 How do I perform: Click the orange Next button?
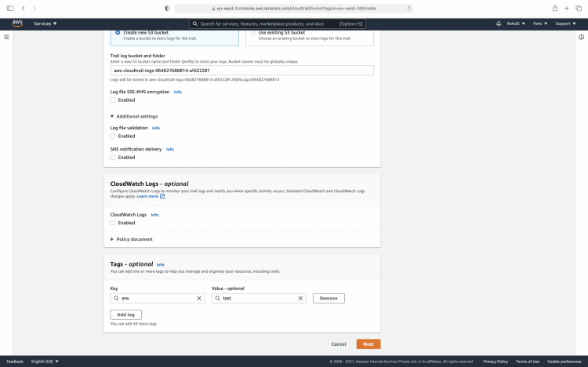[x=368, y=343]
